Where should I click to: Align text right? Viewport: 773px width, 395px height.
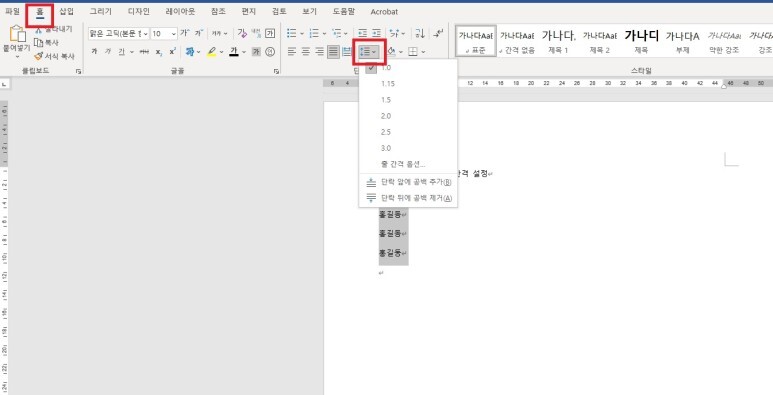pos(319,51)
